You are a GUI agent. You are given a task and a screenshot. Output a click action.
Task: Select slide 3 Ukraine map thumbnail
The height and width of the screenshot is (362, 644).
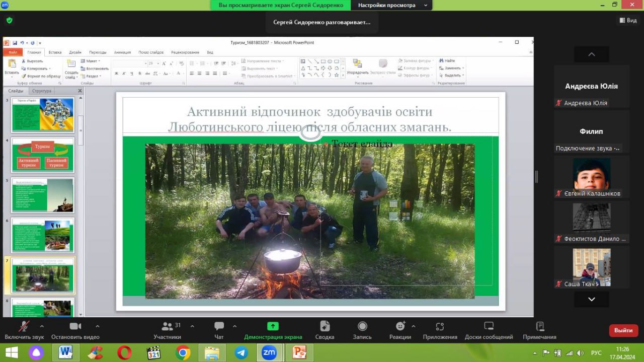[x=43, y=115]
